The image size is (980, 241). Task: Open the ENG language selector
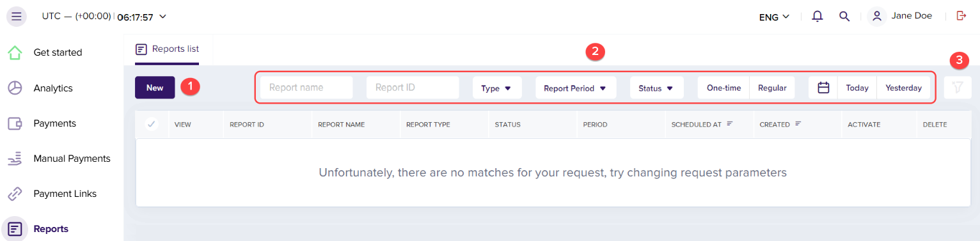(x=774, y=17)
